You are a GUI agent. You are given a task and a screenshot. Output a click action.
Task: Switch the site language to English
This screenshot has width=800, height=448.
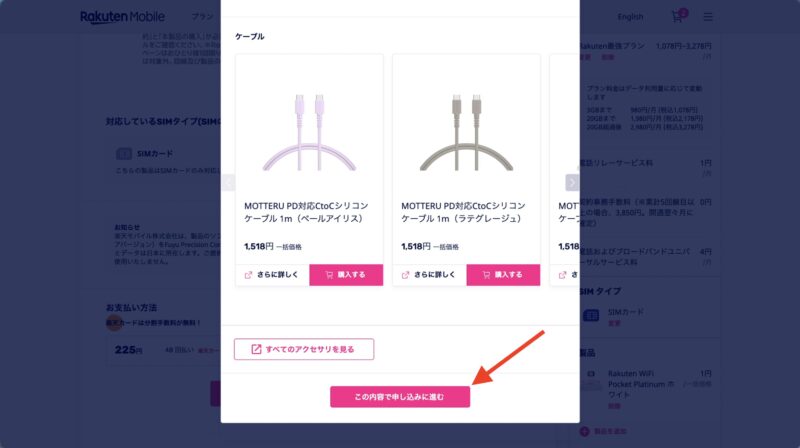coord(630,17)
